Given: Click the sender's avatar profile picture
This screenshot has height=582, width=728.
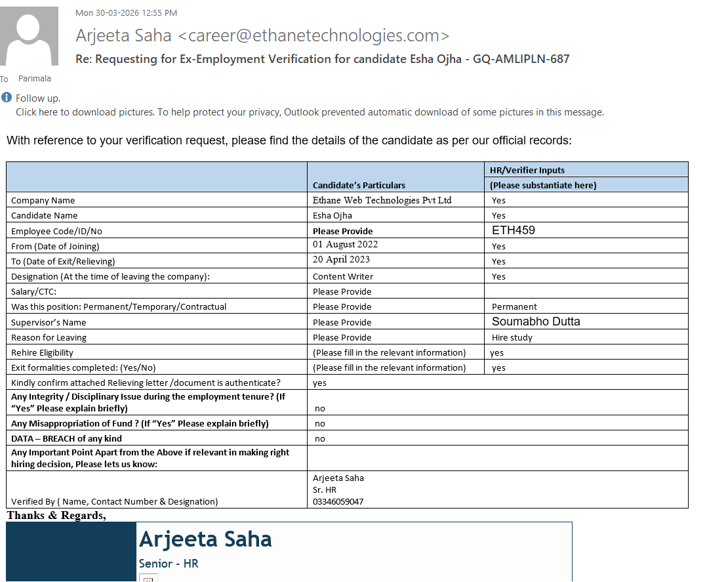Looking at the screenshot, I should click(x=29, y=36).
